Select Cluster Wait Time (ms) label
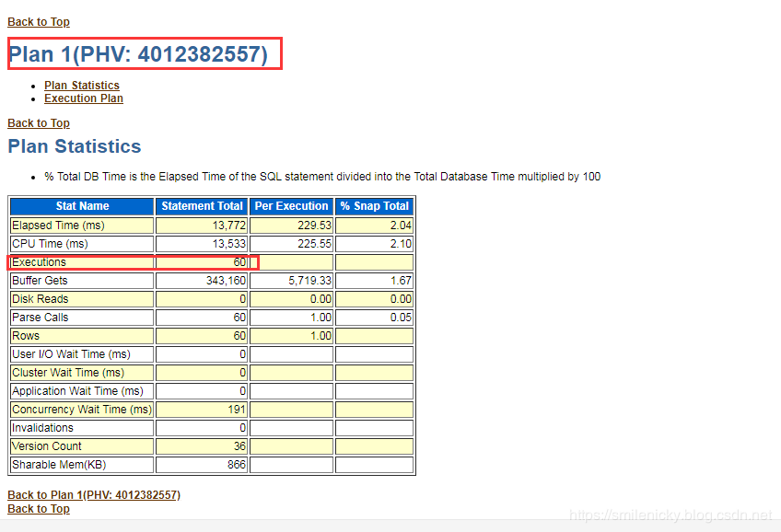 click(x=68, y=373)
